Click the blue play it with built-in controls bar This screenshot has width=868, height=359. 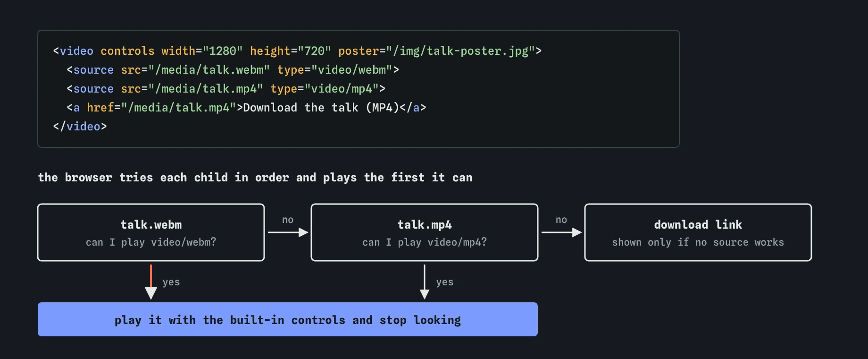coord(288,319)
